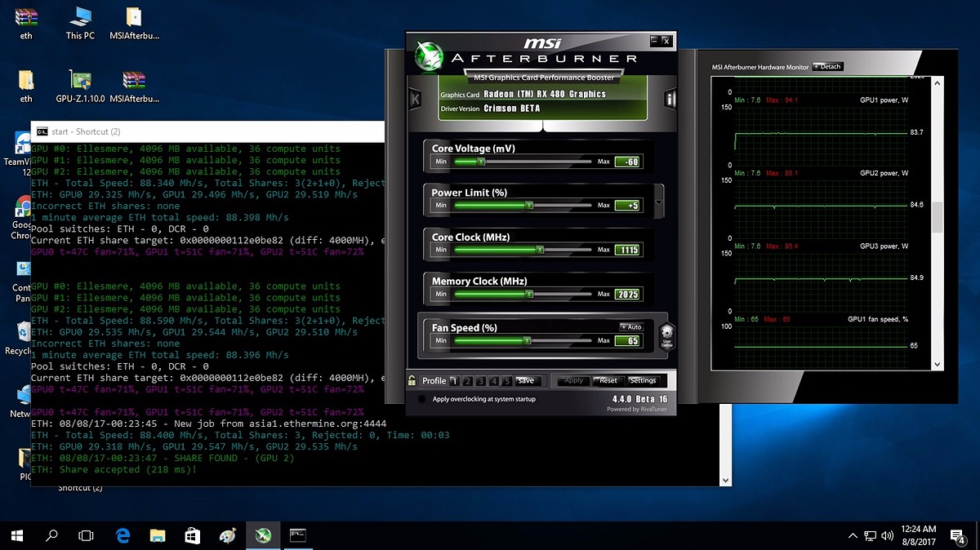Open the volume icon in system tray
This screenshot has height=550, width=980.
[x=889, y=535]
